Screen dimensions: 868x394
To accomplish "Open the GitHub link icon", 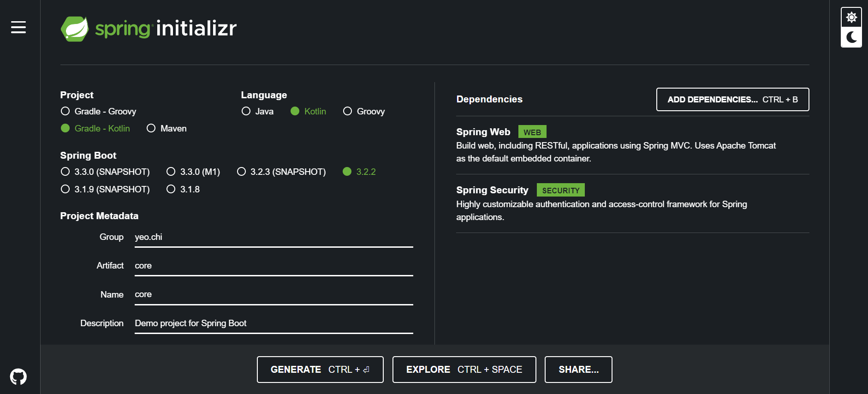I will pyautogui.click(x=18, y=377).
